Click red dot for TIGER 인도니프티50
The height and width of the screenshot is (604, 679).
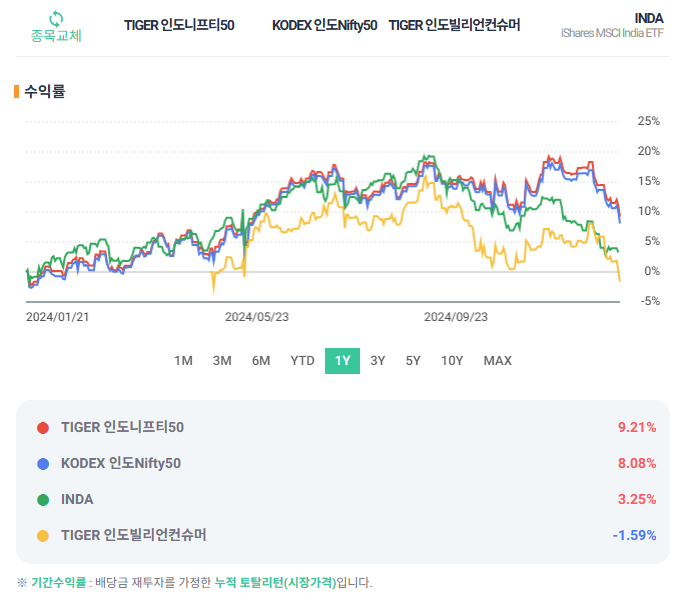click(x=43, y=428)
